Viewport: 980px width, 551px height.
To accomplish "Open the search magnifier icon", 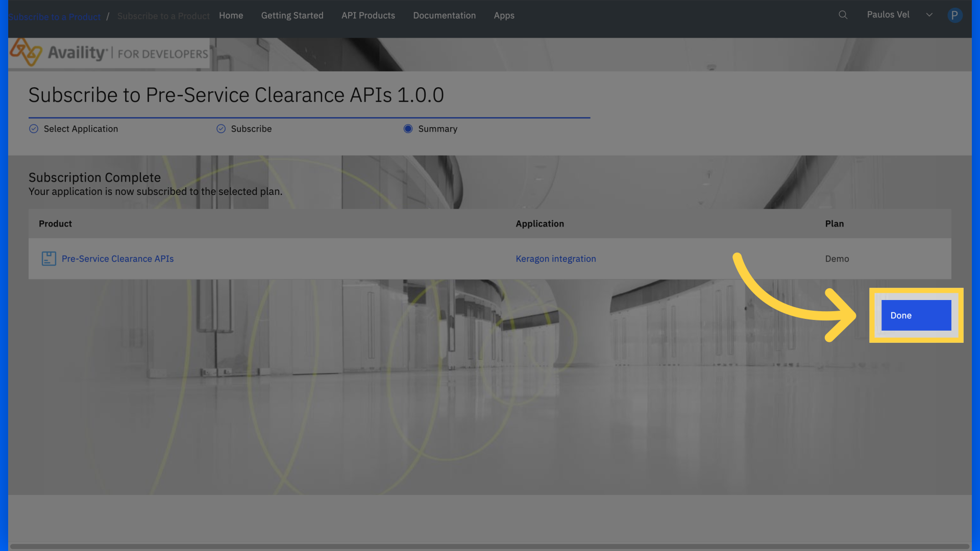I will (843, 15).
